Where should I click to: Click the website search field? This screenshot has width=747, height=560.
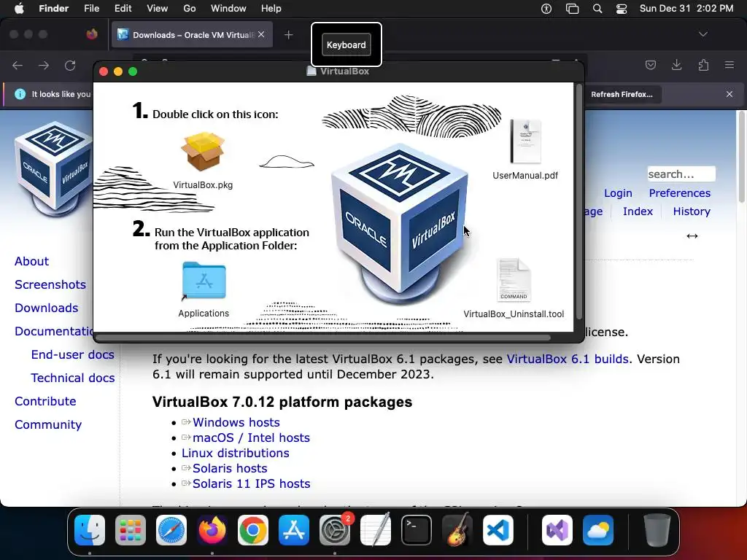tap(681, 174)
